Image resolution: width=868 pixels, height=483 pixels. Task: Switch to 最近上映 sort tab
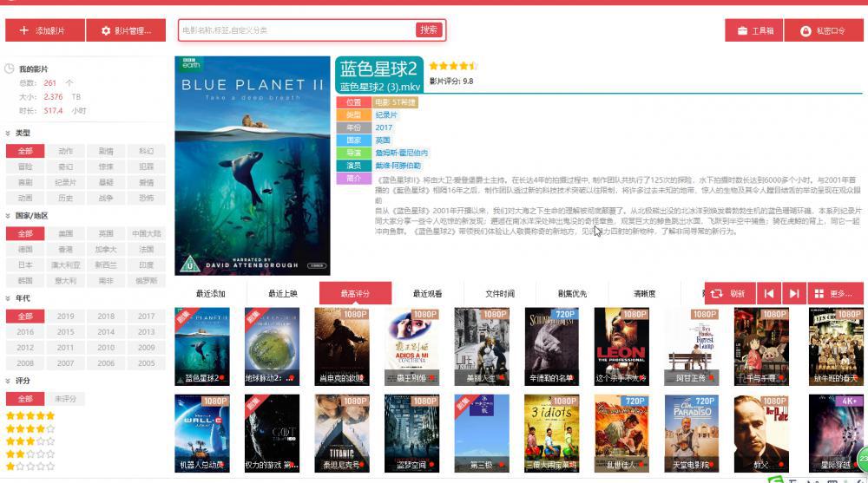click(x=283, y=293)
